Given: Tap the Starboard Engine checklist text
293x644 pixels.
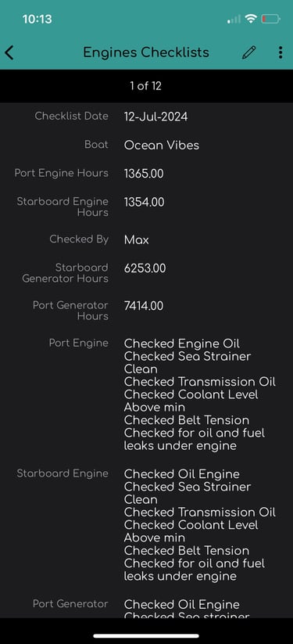Looking at the screenshot, I should (200, 525).
